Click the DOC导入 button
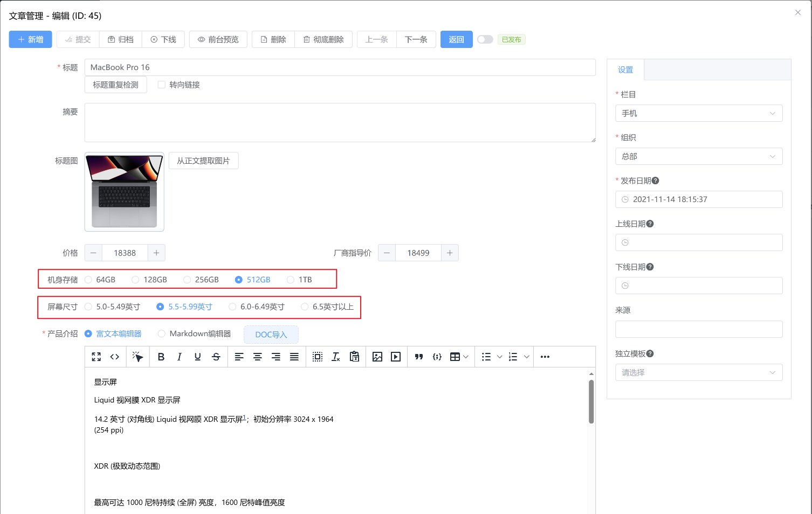812x514 pixels. 271,335
